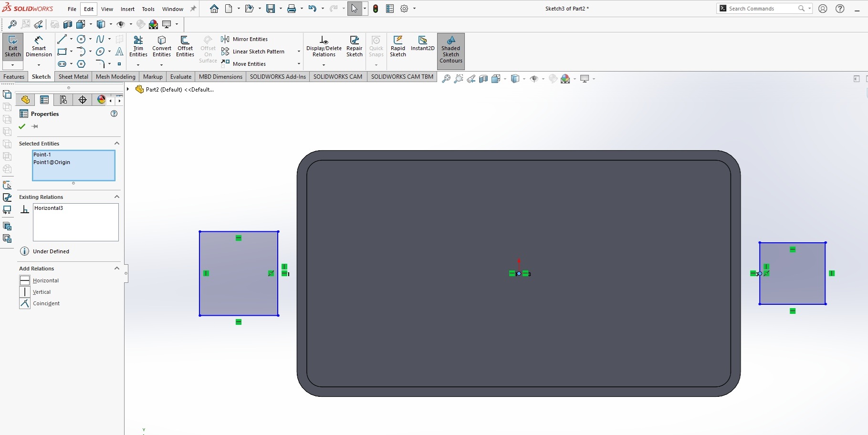The height and width of the screenshot is (435, 868).
Task: Pin the Properties panel open
Action: (35, 126)
